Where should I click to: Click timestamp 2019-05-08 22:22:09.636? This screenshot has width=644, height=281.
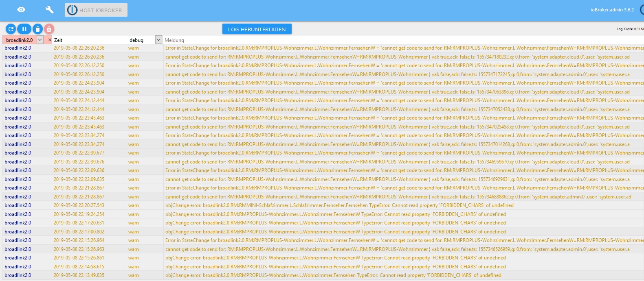click(x=79, y=170)
